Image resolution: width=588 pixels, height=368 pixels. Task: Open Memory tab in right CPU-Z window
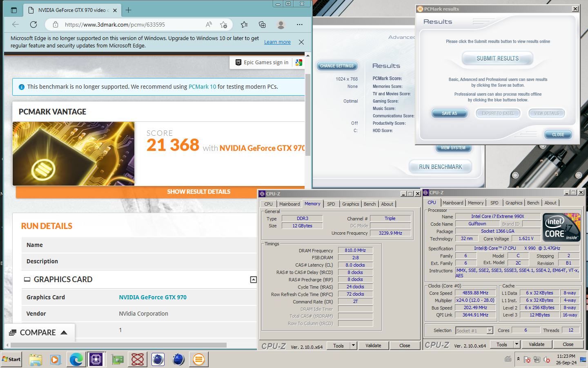coord(476,203)
